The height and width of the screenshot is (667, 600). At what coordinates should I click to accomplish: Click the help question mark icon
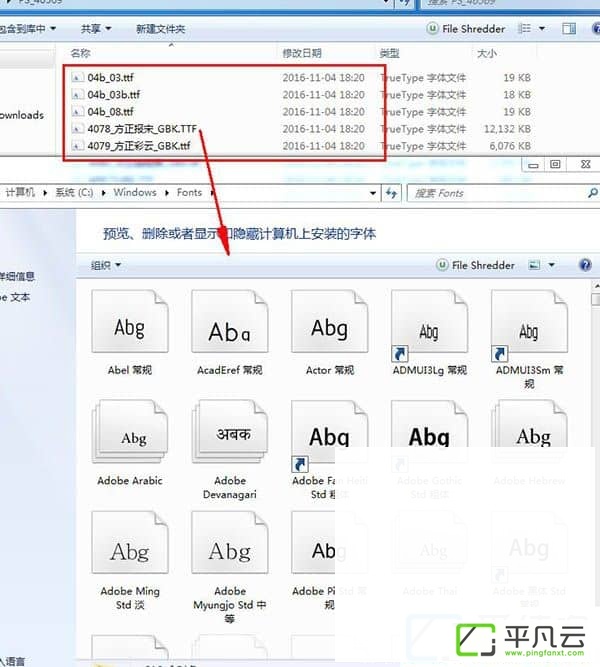click(x=586, y=265)
